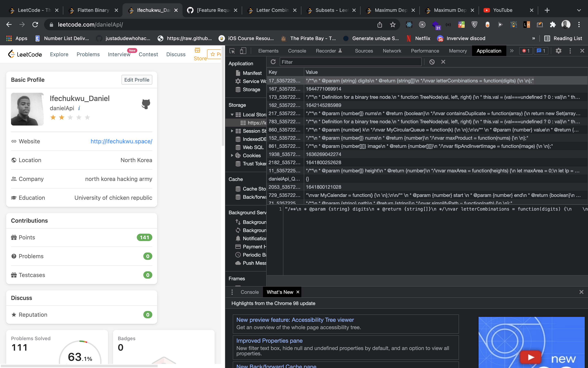Open the Memory tab
The width and height of the screenshot is (588, 368).
pos(458,51)
